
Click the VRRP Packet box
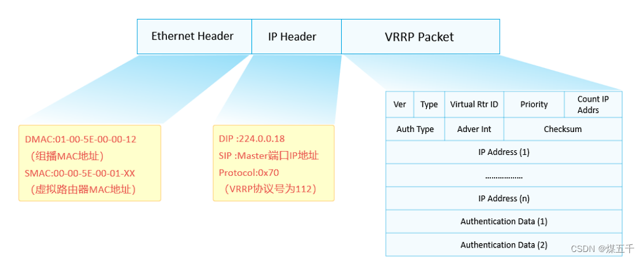(x=420, y=36)
